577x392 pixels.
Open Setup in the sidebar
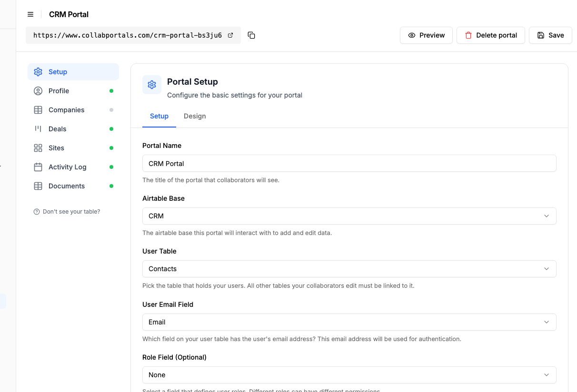[73, 72]
